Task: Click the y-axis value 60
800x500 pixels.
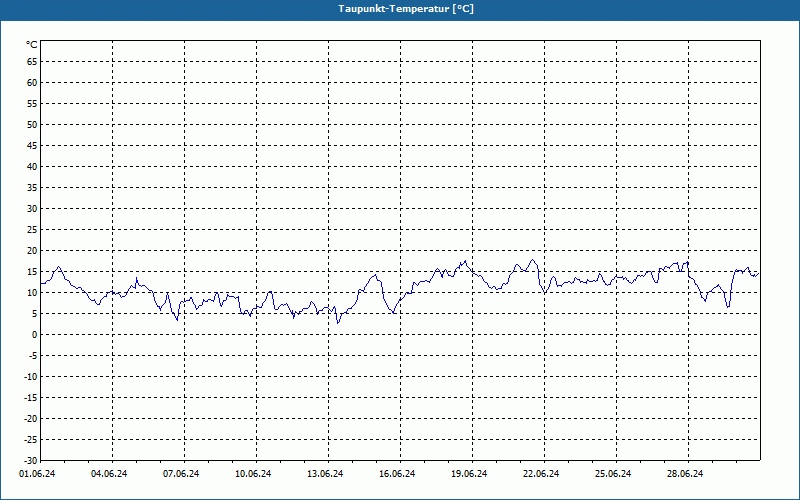Action: point(32,83)
